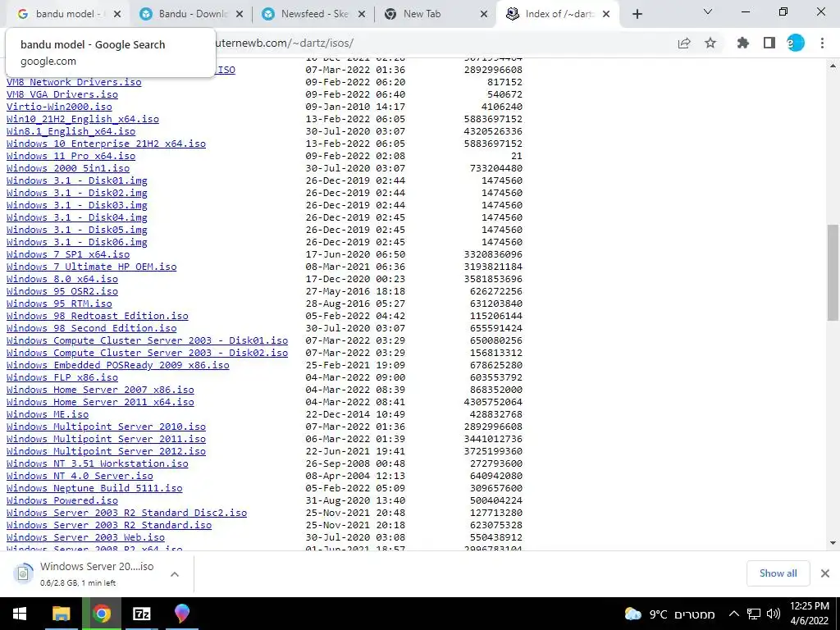This screenshot has height=630, width=840.
Task: Click the vertical scrollbar thumb
Action: [833, 272]
